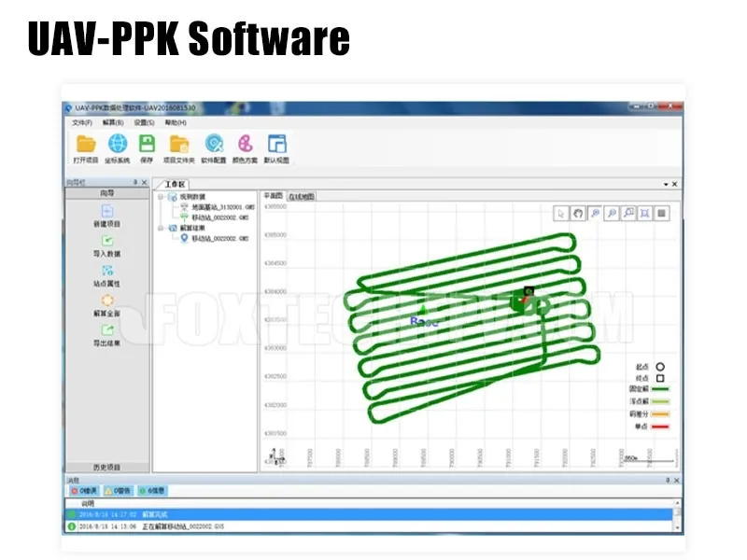Image resolution: width=747 pixels, height=560 pixels.
Task: Click the fit-to-extent tool in map toolbar
Action: tap(645, 214)
